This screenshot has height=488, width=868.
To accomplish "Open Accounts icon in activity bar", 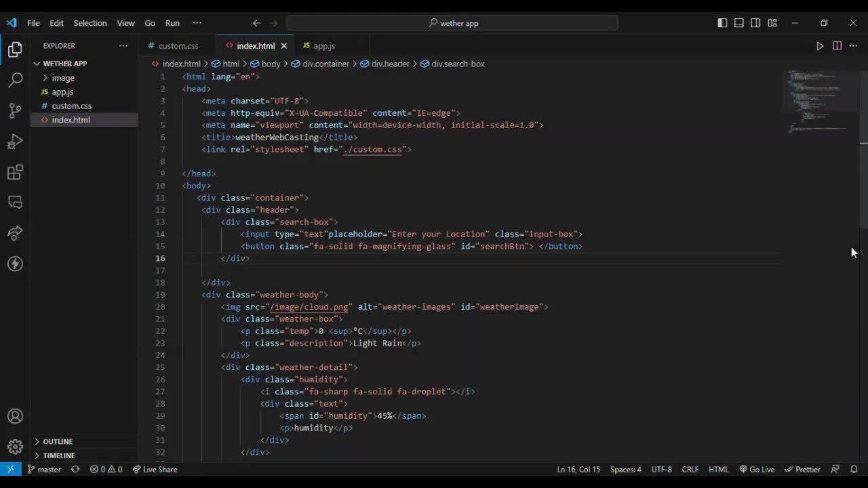I will (15, 416).
